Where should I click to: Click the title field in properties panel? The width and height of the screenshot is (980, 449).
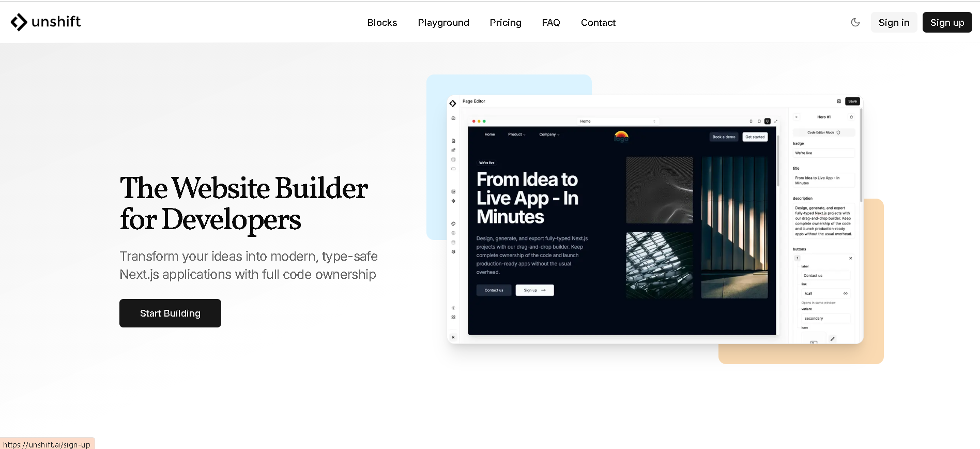pos(823,181)
